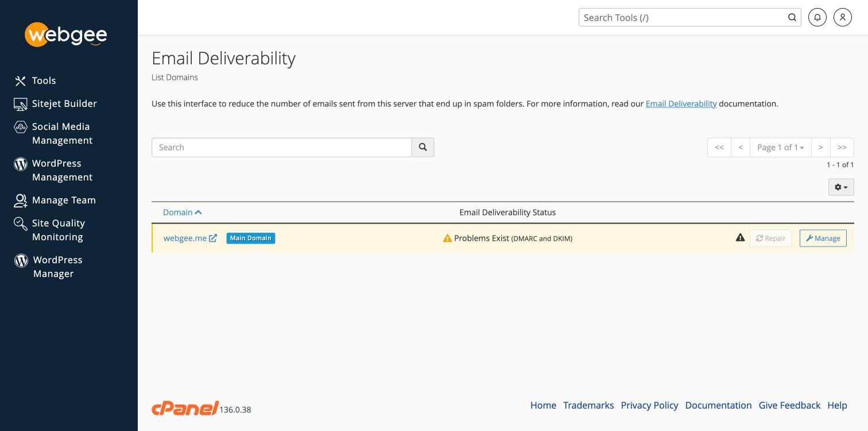Open the gear settings dropdown
This screenshot has width=868, height=431.
841,187
